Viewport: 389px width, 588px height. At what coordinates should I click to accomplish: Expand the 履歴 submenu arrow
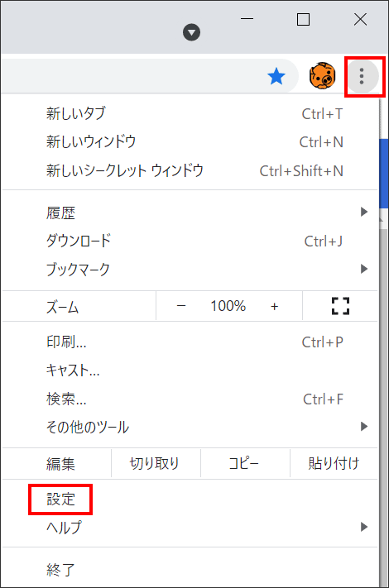click(364, 212)
